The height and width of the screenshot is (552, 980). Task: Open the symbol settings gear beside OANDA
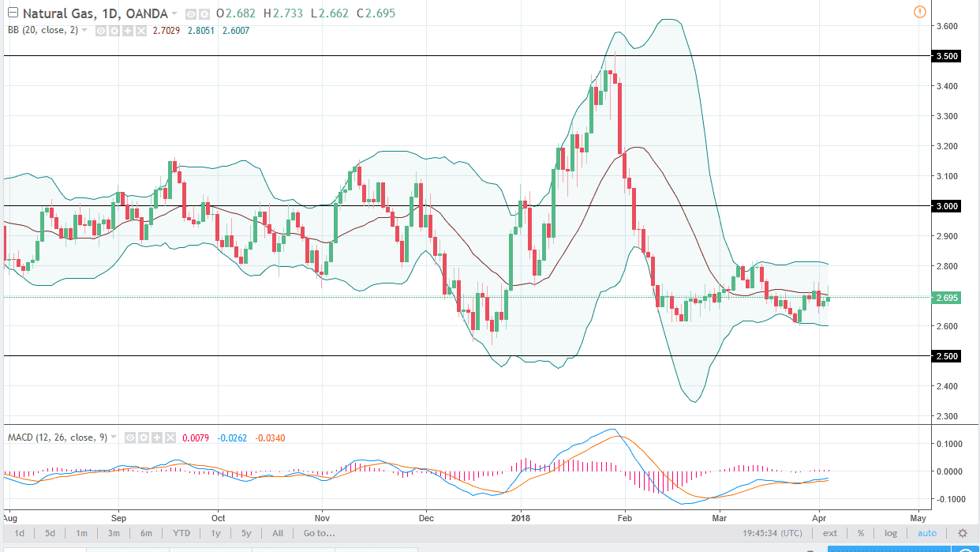click(204, 13)
